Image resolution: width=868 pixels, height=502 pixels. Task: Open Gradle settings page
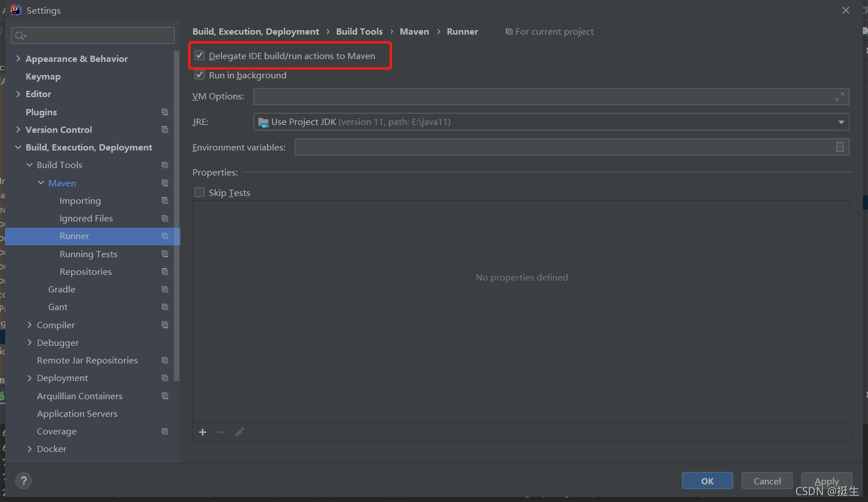[62, 289]
